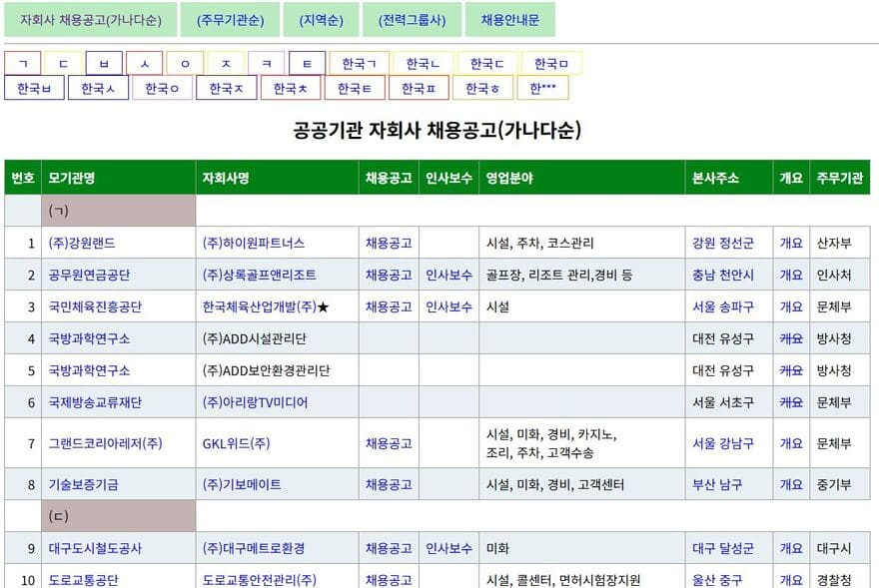Screen dimensions: 879x588
Task: Open 국방과학연구소 link in row 4
Action: pyautogui.click(x=89, y=338)
